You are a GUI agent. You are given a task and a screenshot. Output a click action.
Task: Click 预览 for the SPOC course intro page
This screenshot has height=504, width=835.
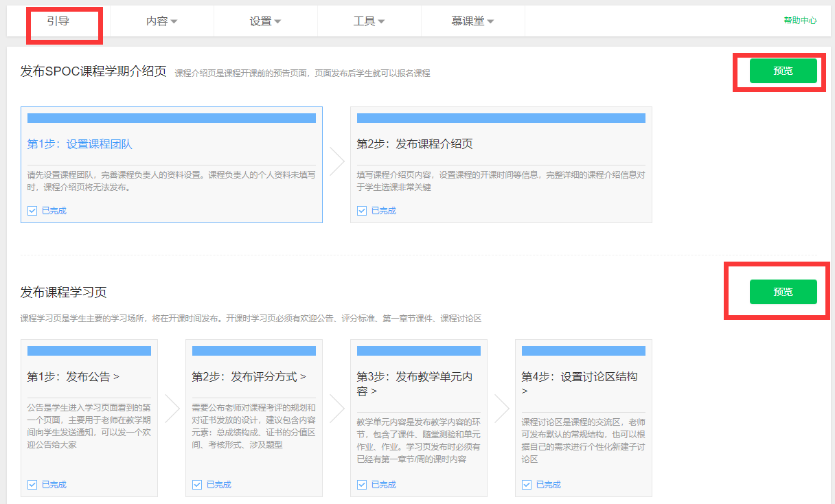783,71
